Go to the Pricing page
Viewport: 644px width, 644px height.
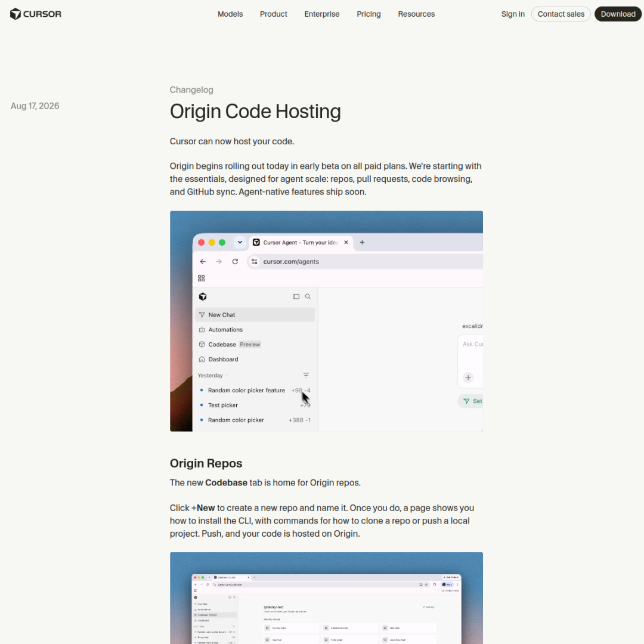click(369, 14)
